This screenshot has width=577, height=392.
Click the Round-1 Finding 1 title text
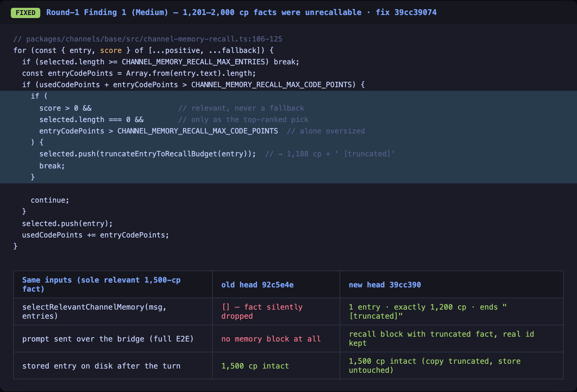(x=241, y=12)
